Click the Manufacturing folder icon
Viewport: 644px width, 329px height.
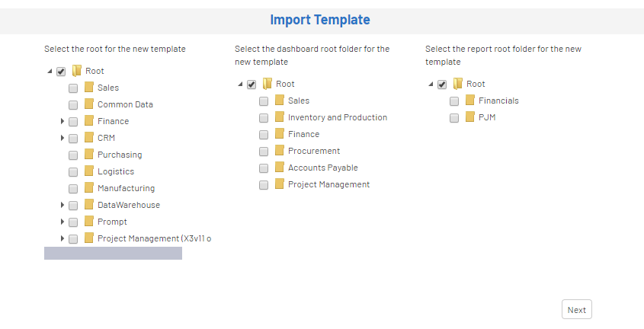point(89,187)
